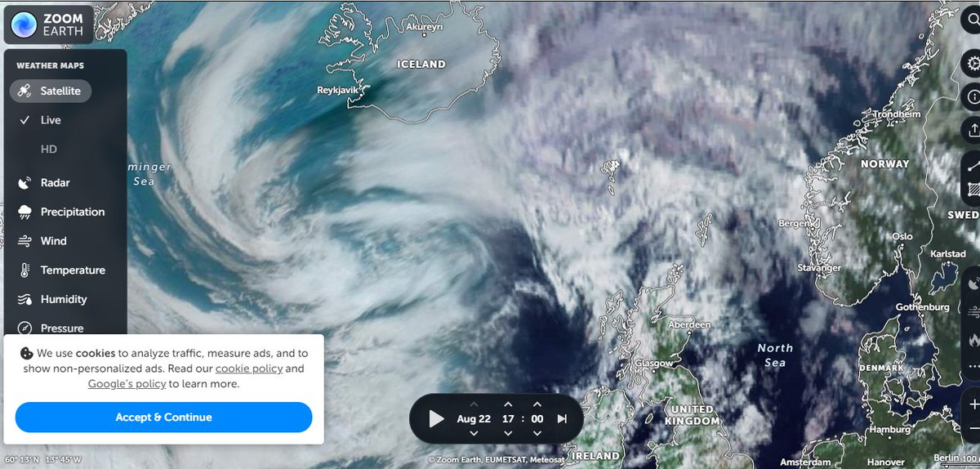The height and width of the screenshot is (469, 980).
Task: Click the NORWAY country label
Action: (884, 164)
